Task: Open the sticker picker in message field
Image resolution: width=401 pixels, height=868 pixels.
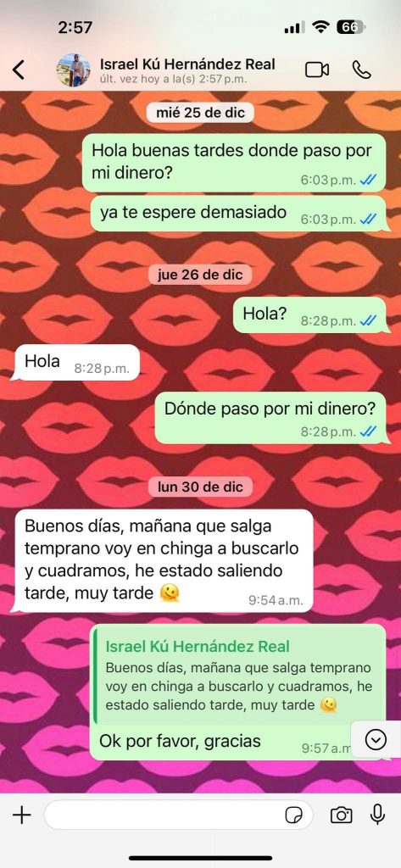Action: (293, 815)
